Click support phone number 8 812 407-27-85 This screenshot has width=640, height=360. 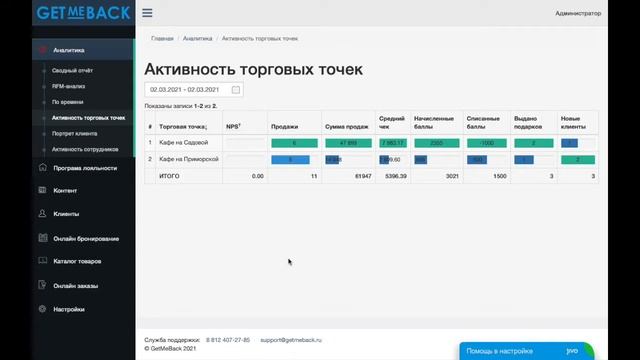(x=228, y=340)
